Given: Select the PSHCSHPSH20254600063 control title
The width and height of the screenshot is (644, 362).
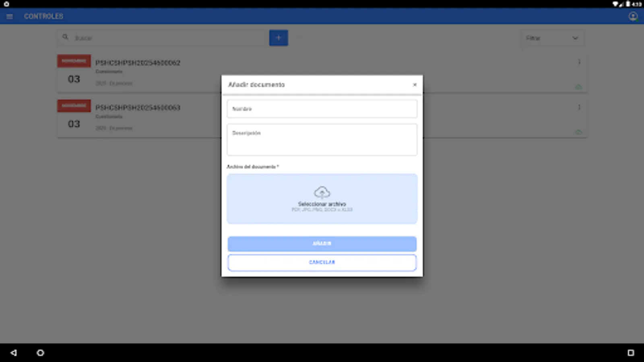Looking at the screenshot, I should pos(138,108).
